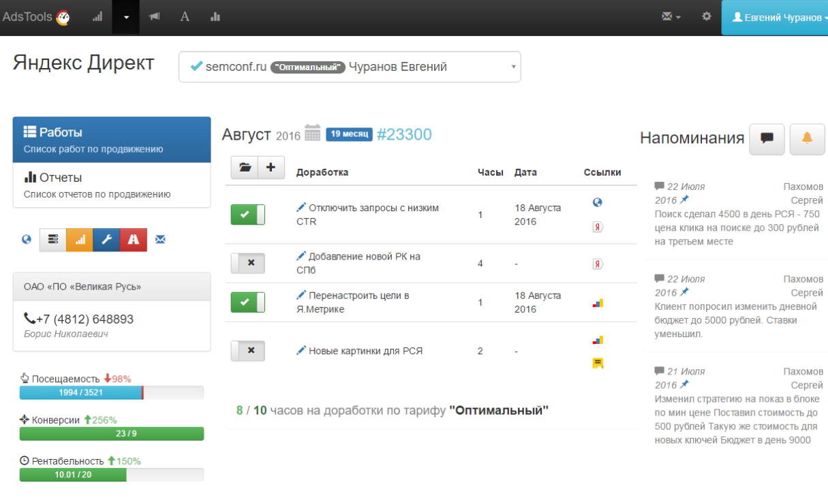Click the "19 месяц" badge
This screenshot has height=504, width=828.
[349, 134]
